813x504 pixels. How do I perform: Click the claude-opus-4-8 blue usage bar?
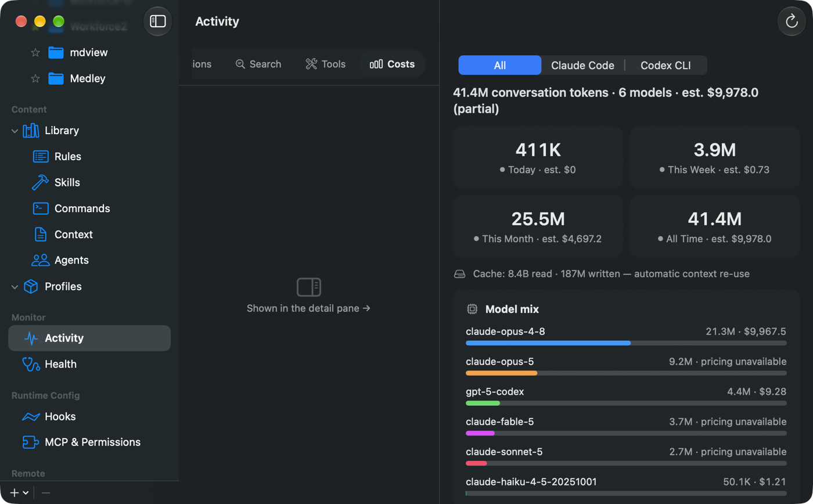pyautogui.click(x=548, y=343)
